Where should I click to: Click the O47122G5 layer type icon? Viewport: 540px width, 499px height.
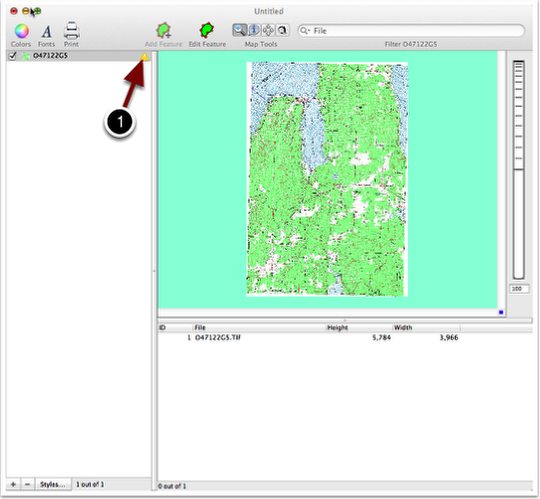pos(25,56)
